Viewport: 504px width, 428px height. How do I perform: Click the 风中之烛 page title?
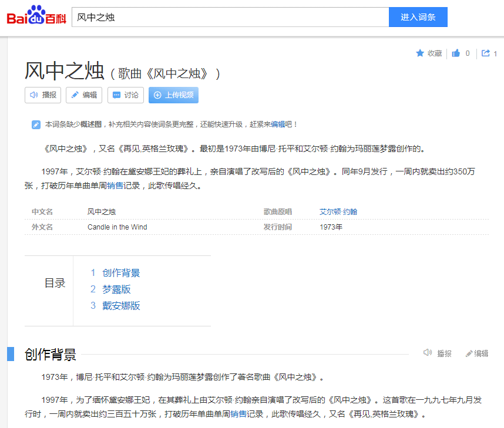[65, 71]
